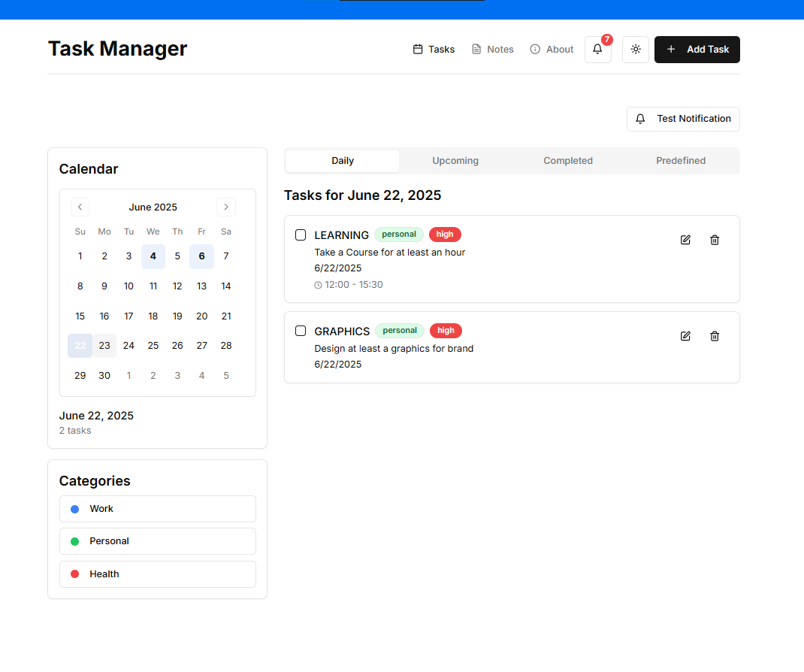Screen dimensions: 804x672
Task: Delete the GRAPHICS task using trash icon
Action: pos(715,336)
